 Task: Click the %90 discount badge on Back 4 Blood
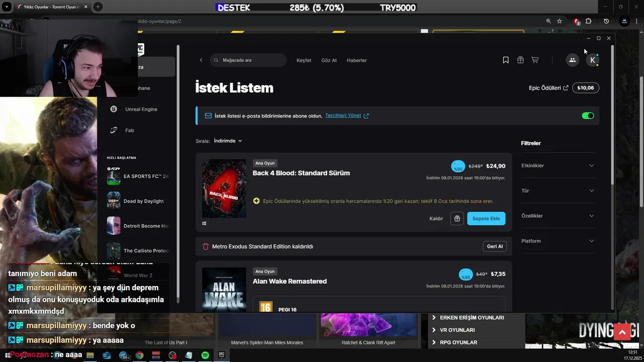[458, 166]
